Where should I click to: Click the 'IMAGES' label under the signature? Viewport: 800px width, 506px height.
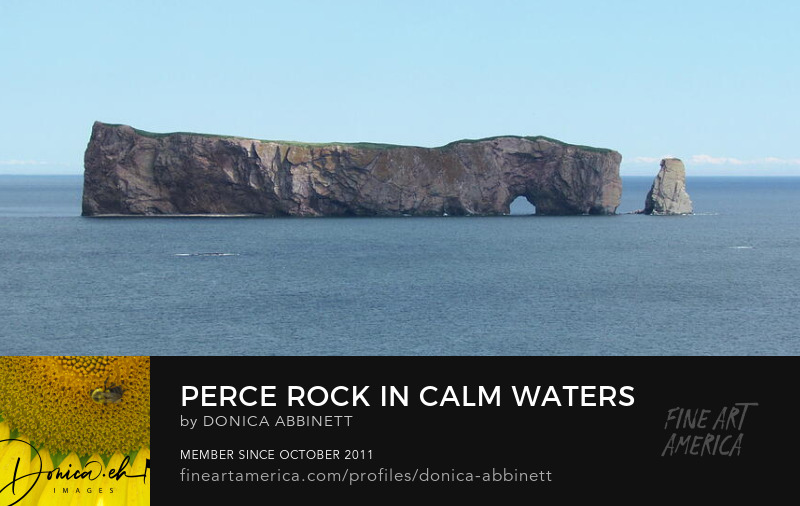point(84,490)
